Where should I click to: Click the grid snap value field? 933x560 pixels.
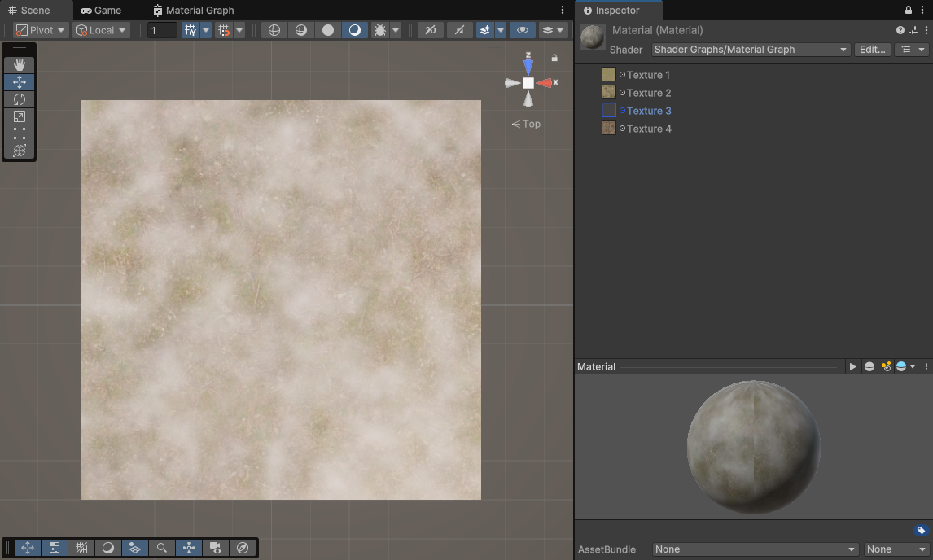pos(162,30)
